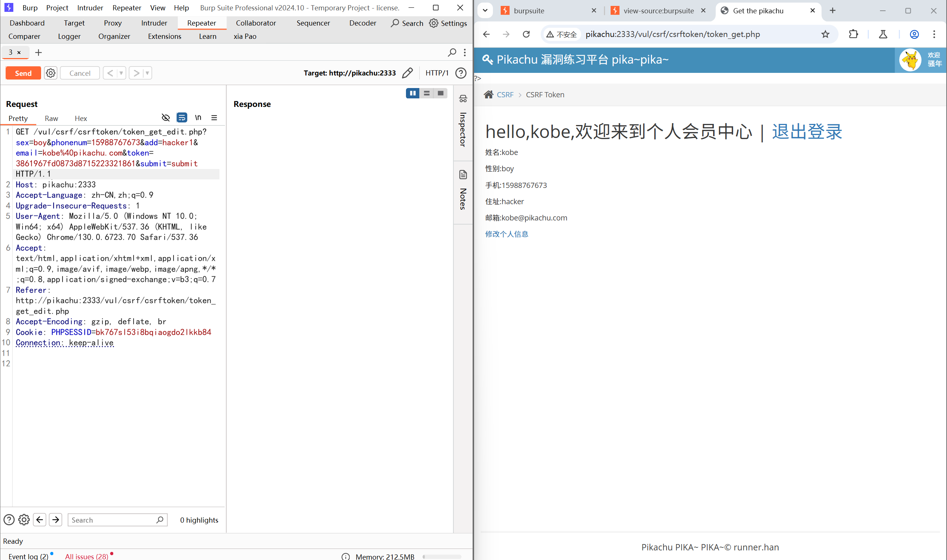
Task: Open the Inspector side panel icon
Action: [463, 98]
